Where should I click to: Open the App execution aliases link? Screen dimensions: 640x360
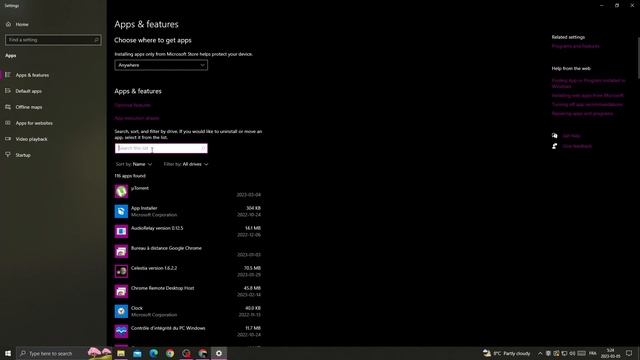point(137,118)
